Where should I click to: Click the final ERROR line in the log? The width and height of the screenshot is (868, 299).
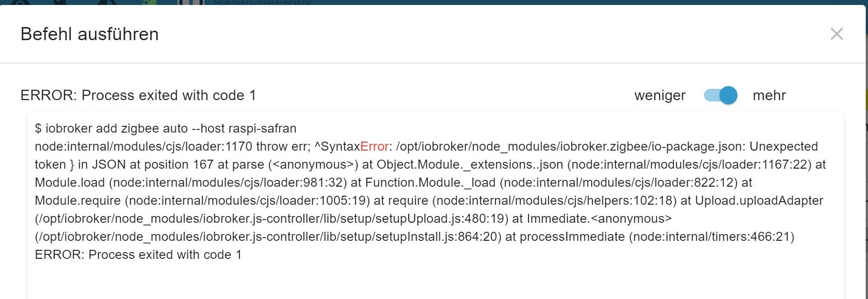point(138,255)
